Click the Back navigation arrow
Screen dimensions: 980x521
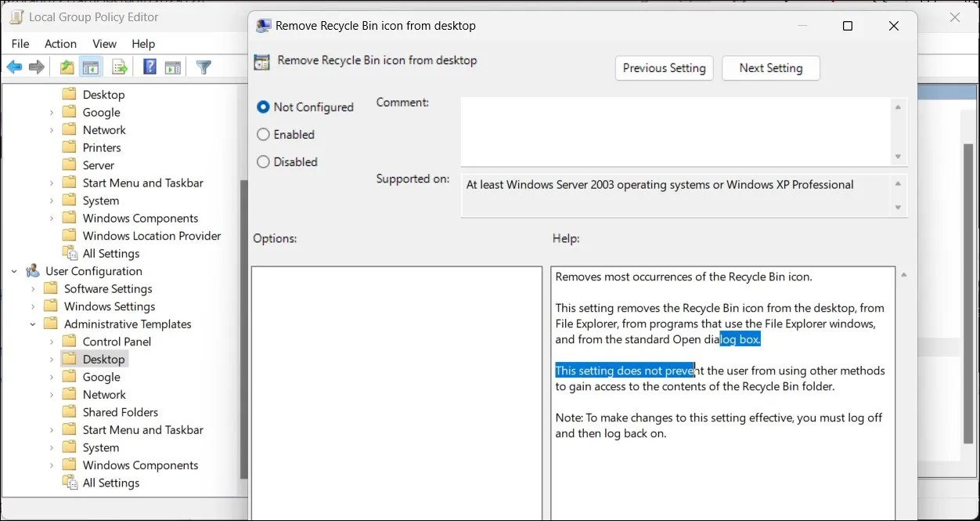[x=14, y=67]
